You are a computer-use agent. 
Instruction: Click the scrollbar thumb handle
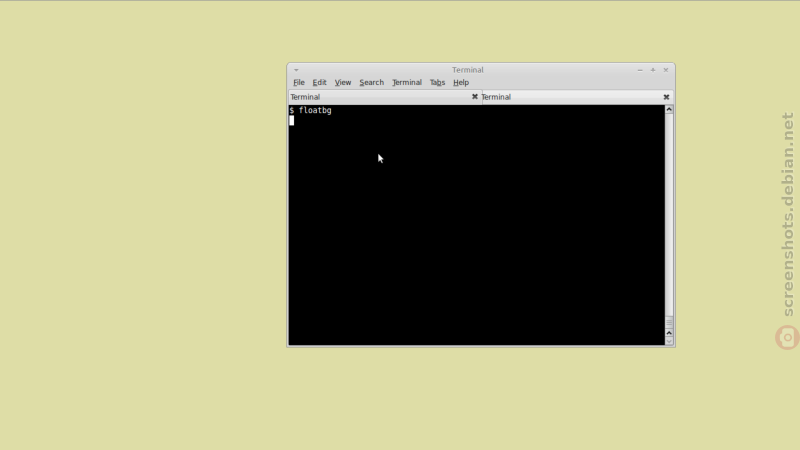(x=669, y=322)
